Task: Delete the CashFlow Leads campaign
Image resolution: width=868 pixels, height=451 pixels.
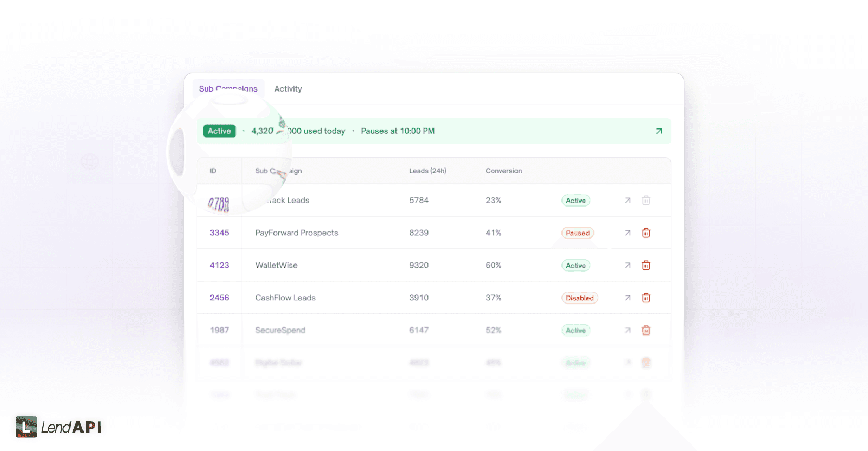Action: pyautogui.click(x=646, y=298)
